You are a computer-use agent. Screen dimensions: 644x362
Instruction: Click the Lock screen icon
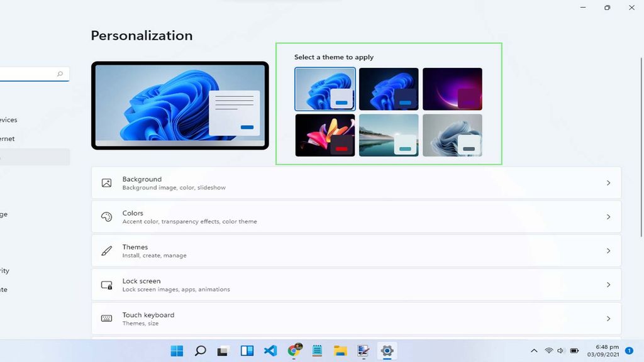pos(107,284)
